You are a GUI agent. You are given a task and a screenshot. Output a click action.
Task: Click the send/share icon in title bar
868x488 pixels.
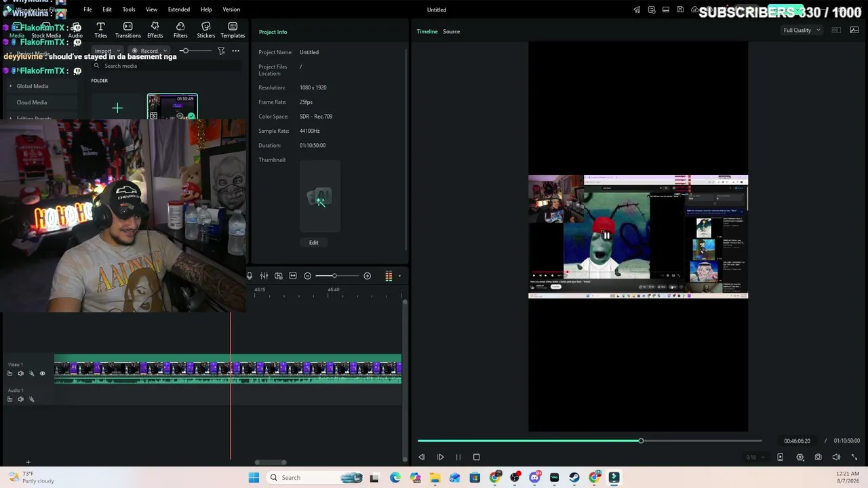click(637, 9)
